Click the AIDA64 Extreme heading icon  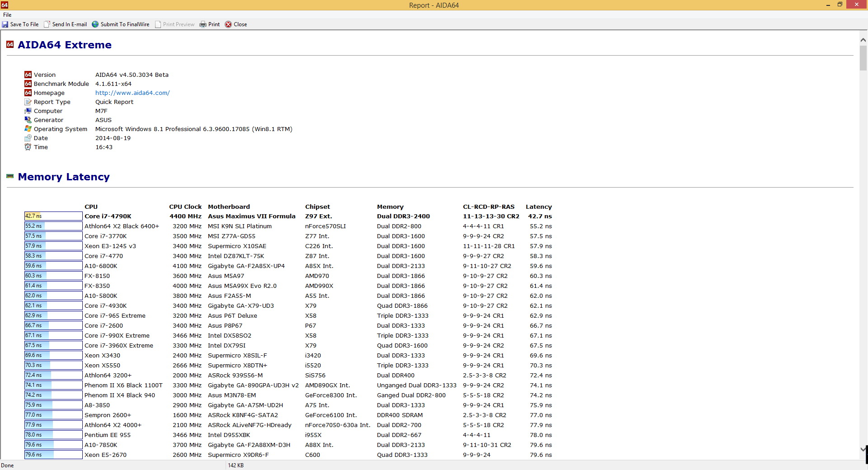coord(10,44)
